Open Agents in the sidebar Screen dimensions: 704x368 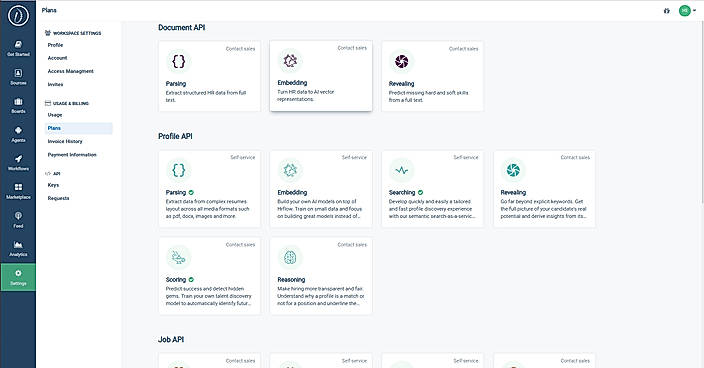[x=18, y=134]
